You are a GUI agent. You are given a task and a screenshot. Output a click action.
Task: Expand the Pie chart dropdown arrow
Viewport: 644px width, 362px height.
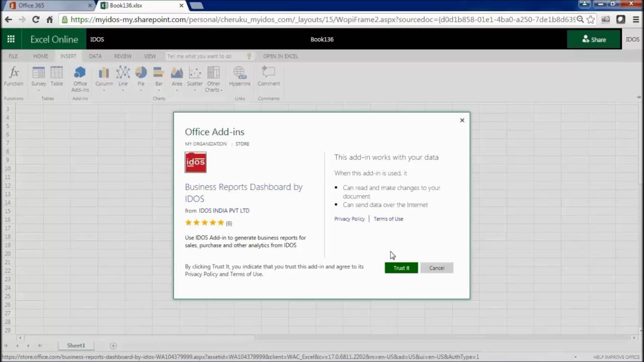pos(141,90)
